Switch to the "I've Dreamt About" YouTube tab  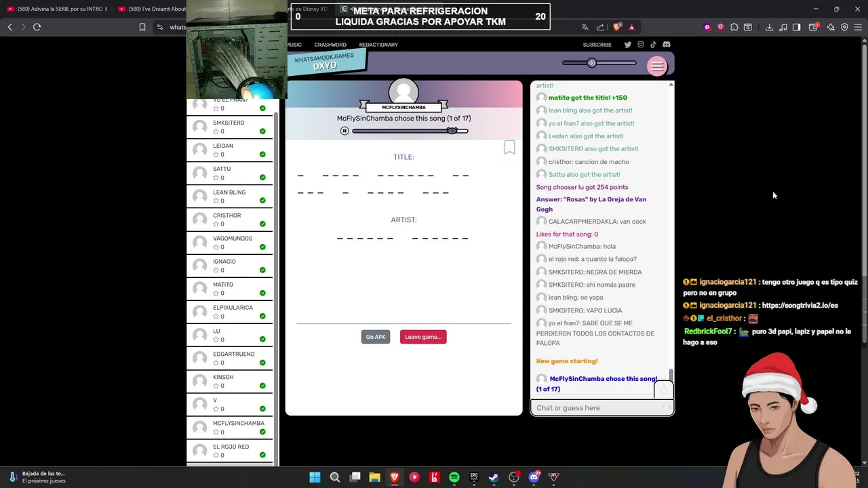click(153, 9)
